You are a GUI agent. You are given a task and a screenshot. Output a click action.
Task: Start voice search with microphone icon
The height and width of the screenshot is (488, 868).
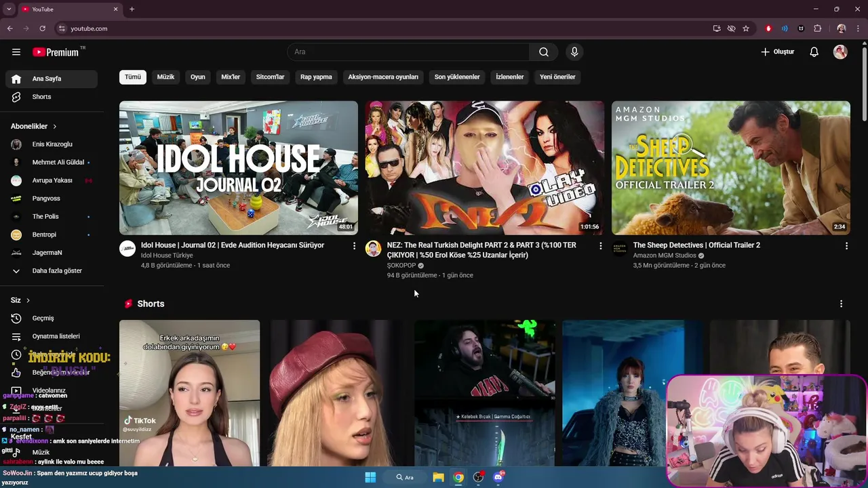point(574,52)
